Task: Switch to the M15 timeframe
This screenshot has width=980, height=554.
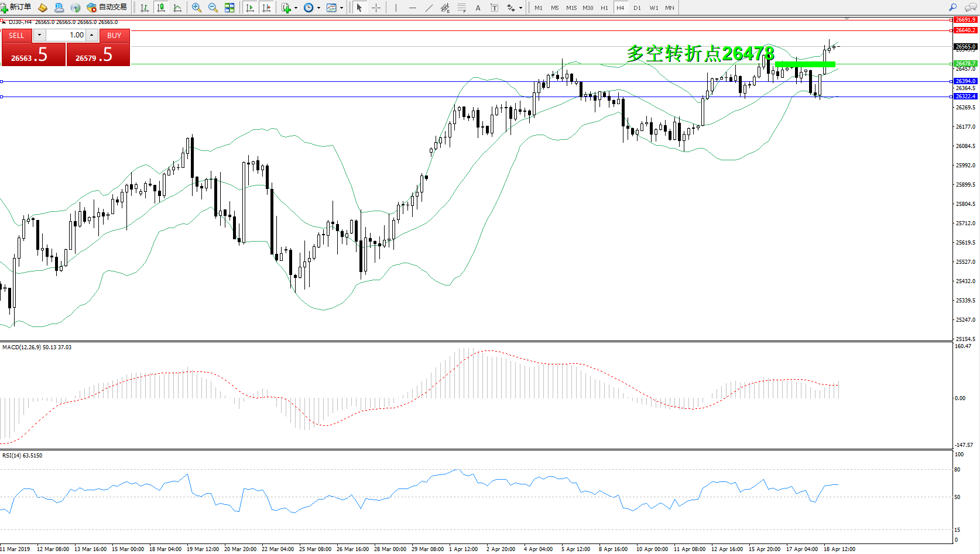Action: [571, 8]
